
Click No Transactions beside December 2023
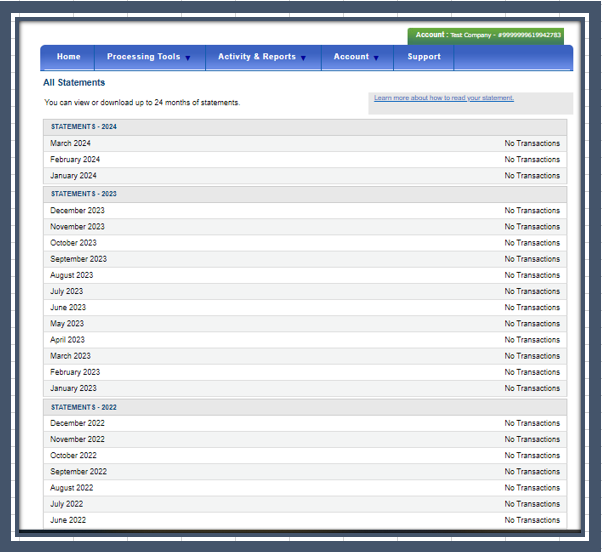coord(532,211)
